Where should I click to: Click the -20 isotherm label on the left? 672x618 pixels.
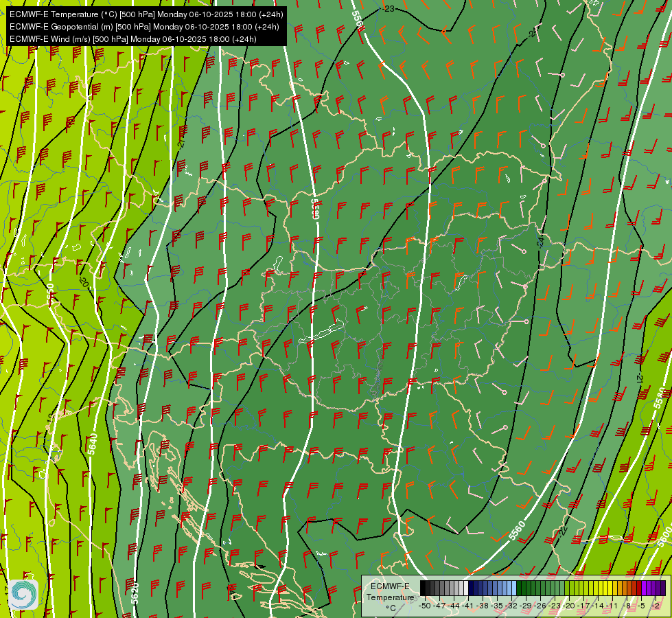(84, 283)
